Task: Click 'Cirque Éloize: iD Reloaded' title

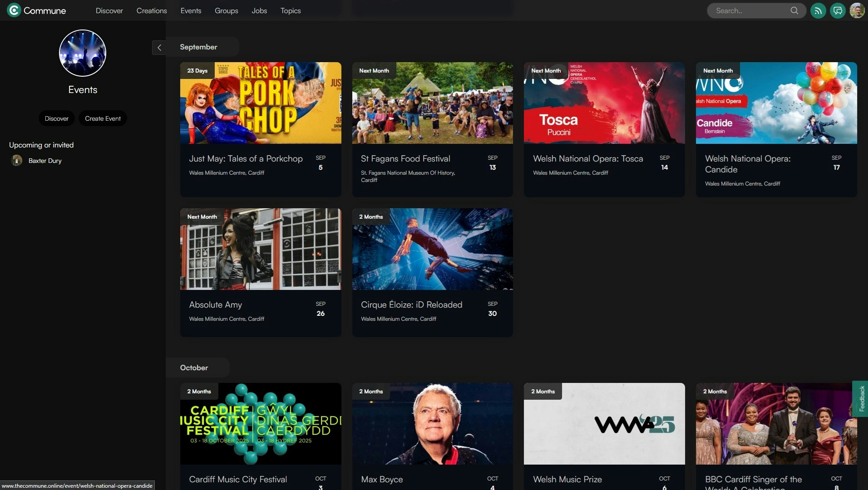Action: 411,305
